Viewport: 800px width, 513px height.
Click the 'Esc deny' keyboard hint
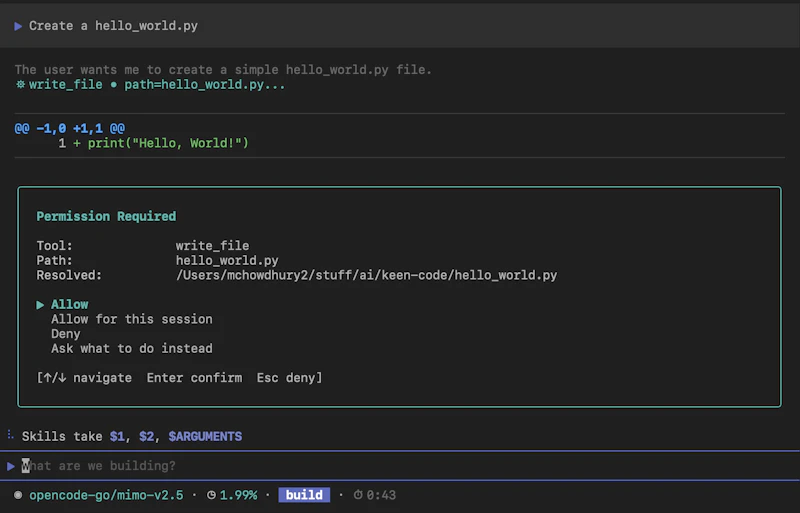point(286,378)
